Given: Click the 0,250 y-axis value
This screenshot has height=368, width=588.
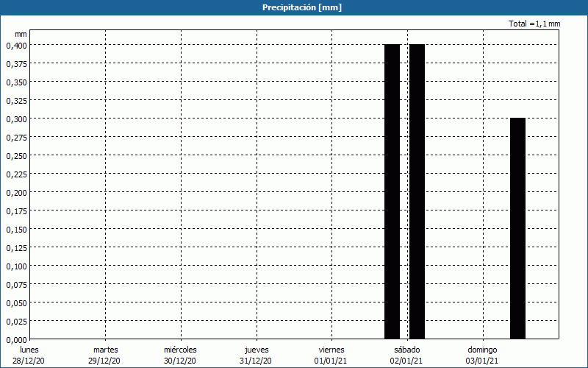Looking at the screenshot, I should coord(16,156).
